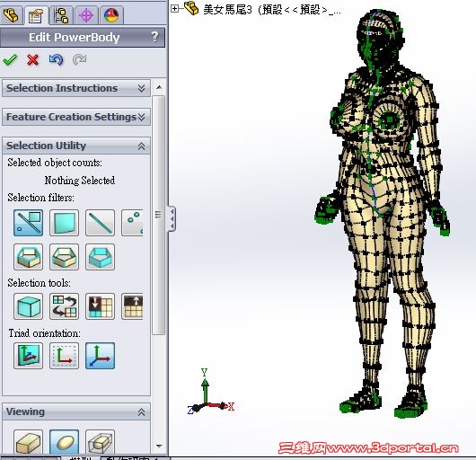476x460 pixels.
Task: Click the 'Nothing Selected' status text
Action: (x=80, y=181)
